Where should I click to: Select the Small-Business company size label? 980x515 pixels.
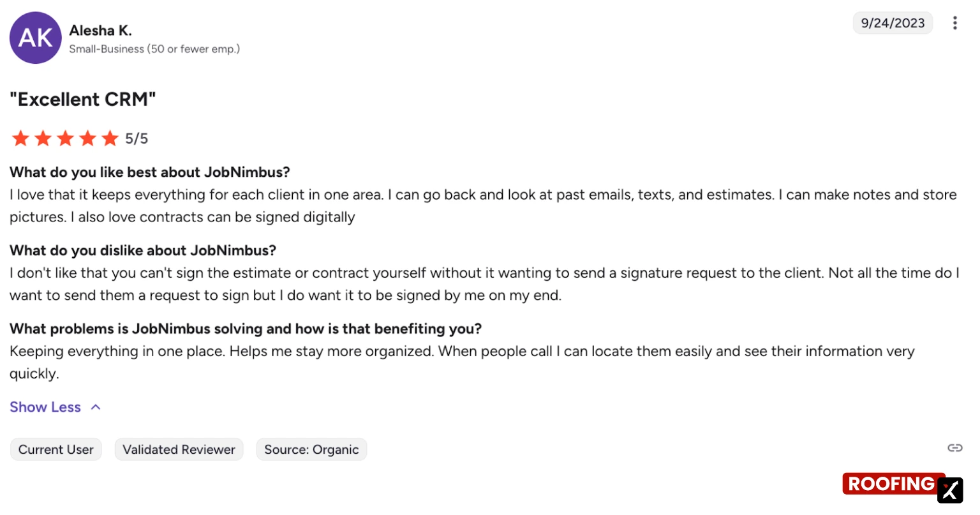154,49
